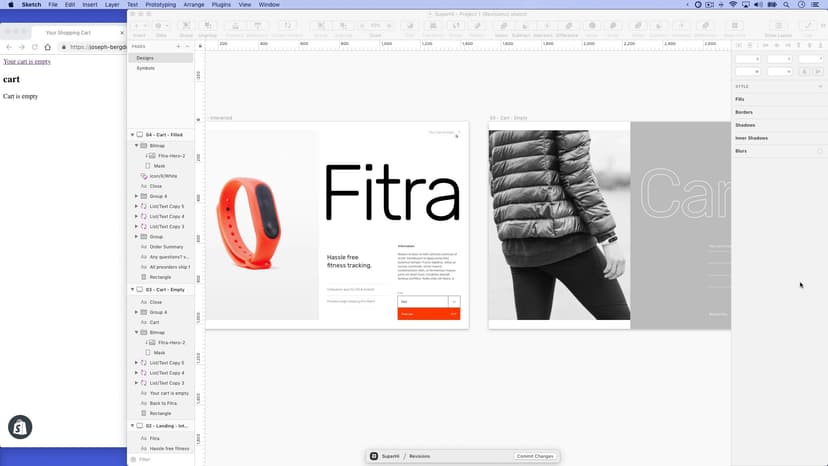This screenshot has height=466, width=828.
Task: Click the Union boolean operation icon
Action: (x=501, y=27)
